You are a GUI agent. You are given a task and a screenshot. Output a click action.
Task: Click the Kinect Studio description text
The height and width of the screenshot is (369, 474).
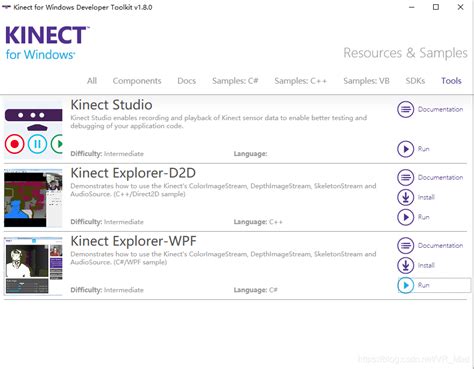pos(219,122)
